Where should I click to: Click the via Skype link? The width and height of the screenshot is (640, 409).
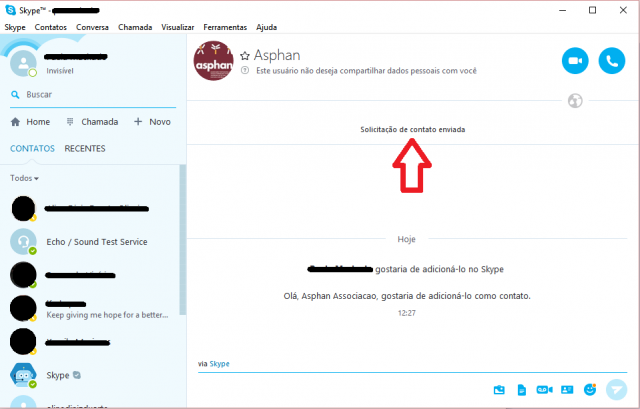point(219,364)
